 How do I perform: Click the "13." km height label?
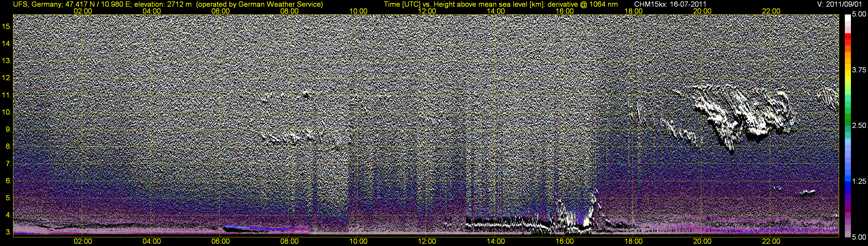click(7, 61)
